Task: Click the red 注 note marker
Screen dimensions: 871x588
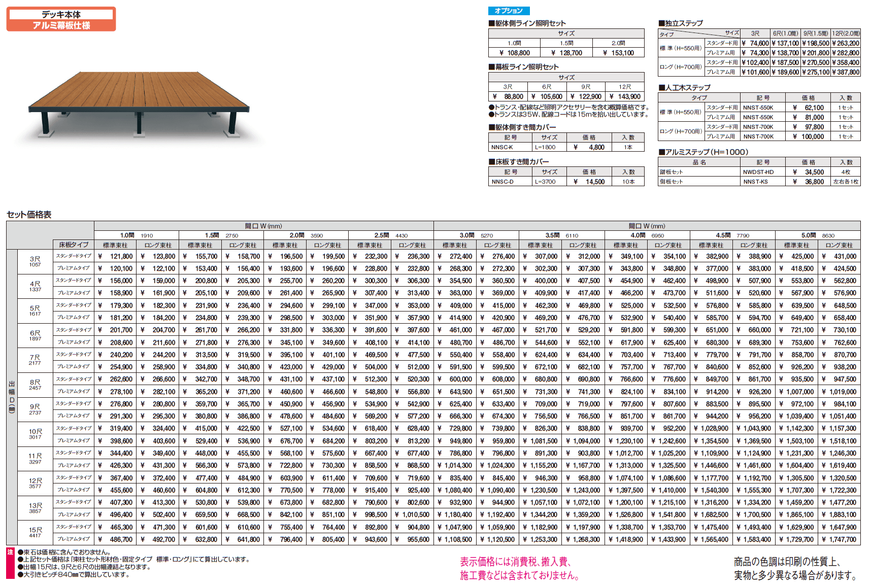Action: point(10,552)
